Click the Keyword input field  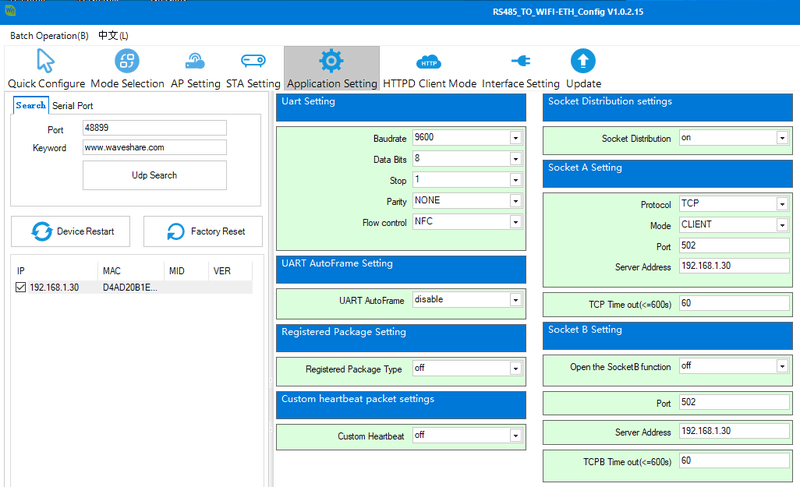click(154, 147)
